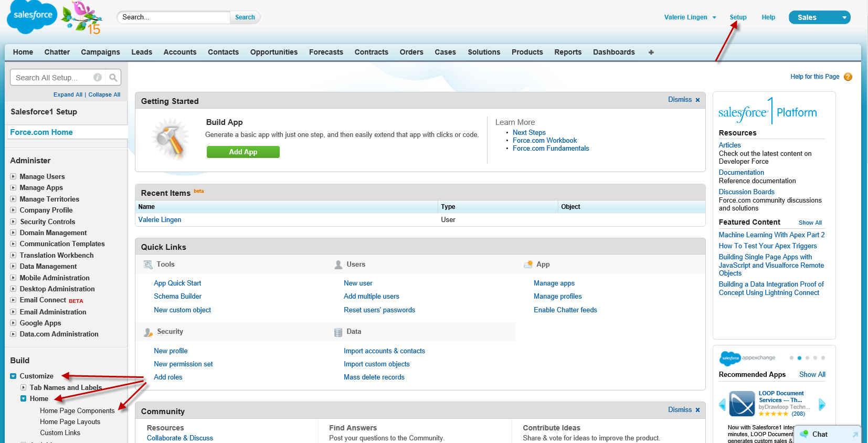
Task: Click Enable Chatter feeds link
Action: coord(565,310)
